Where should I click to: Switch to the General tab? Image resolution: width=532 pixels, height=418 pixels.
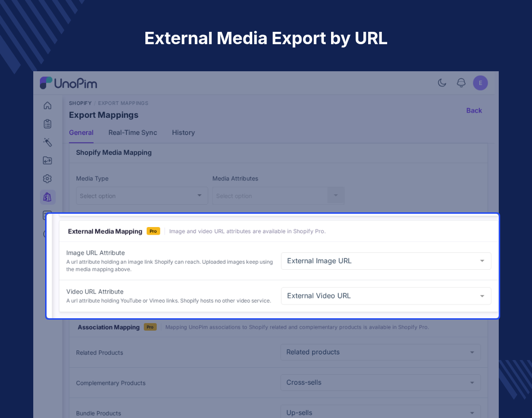coord(81,133)
